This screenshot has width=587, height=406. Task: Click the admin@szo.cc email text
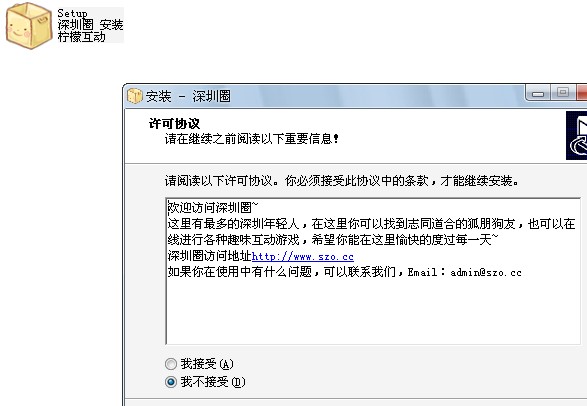(x=486, y=272)
